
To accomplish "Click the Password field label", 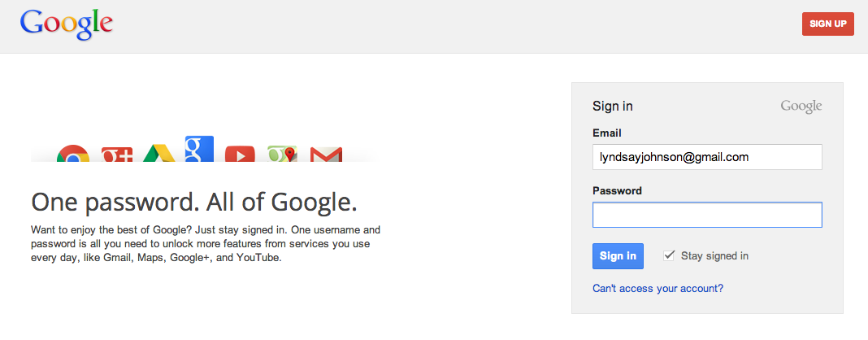I will pyautogui.click(x=617, y=190).
